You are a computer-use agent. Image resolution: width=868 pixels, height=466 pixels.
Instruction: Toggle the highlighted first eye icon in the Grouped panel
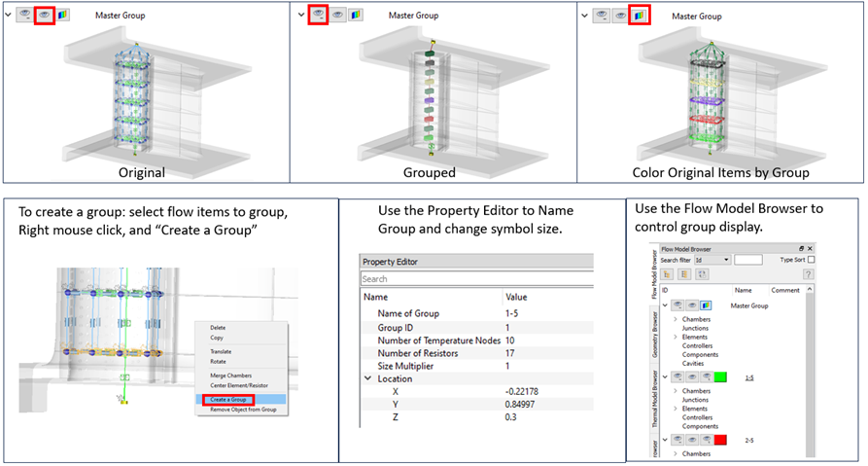click(x=317, y=16)
